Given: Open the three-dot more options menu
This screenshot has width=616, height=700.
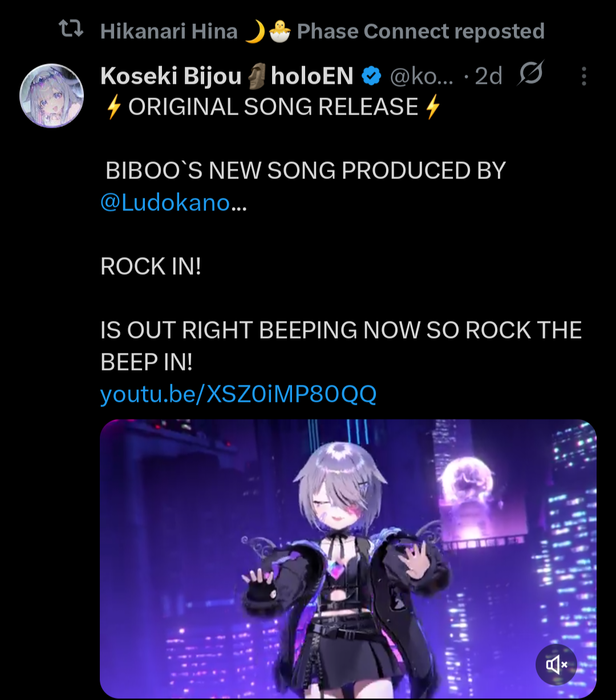Looking at the screenshot, I should coord(583,76).
